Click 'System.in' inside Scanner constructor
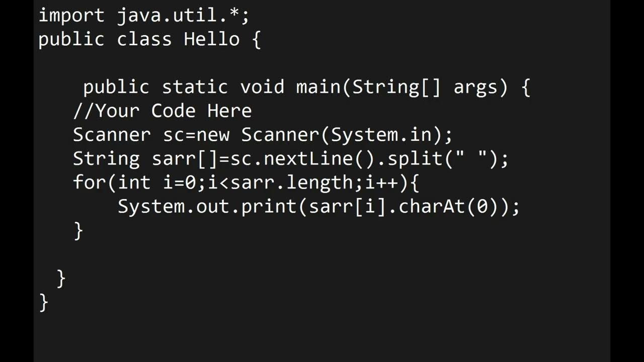This screenshot has width=644, height=362. pyautogui.click(x=380, y=135)
